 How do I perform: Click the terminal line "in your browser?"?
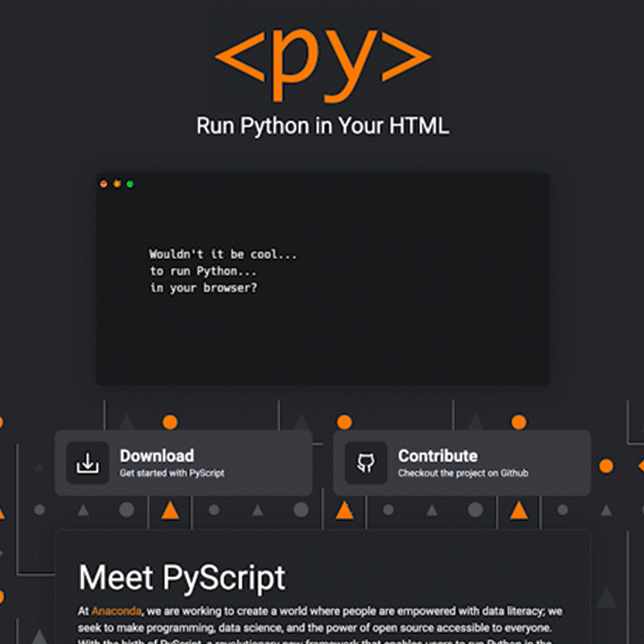pos(203,288)
